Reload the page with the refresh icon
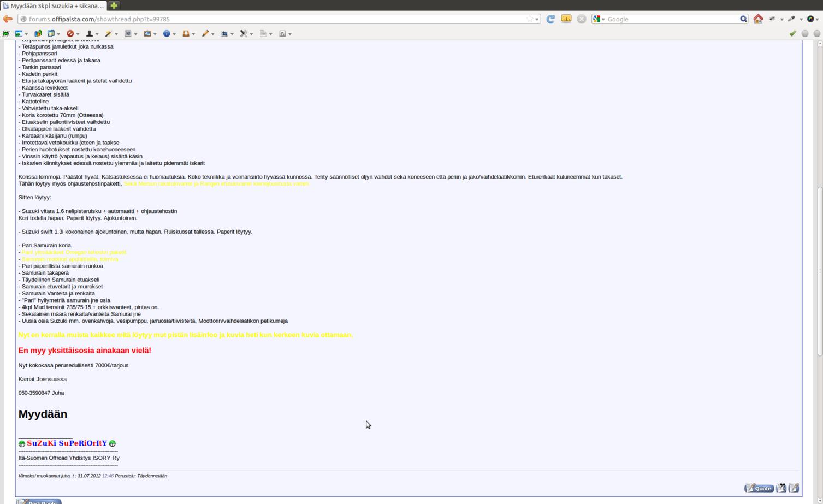This screenshot has width=823, height=504. click(550, 19)
